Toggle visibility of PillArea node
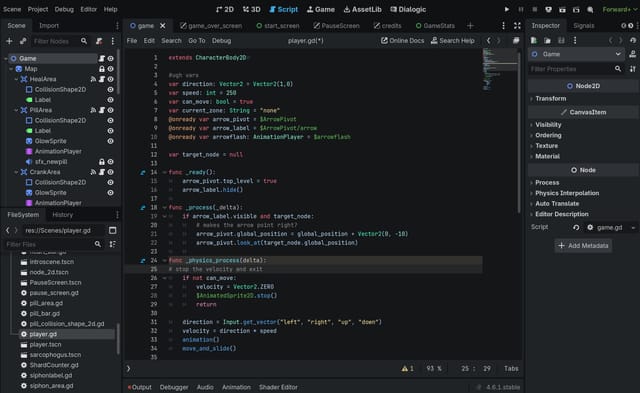The image size is (640, 393). [110, 110]
